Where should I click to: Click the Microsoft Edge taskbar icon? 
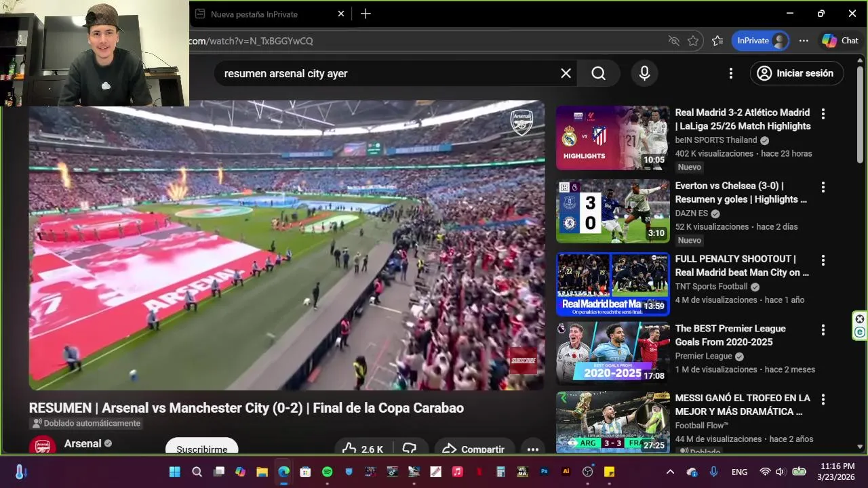pyautogui.click(x=283, y=472)
